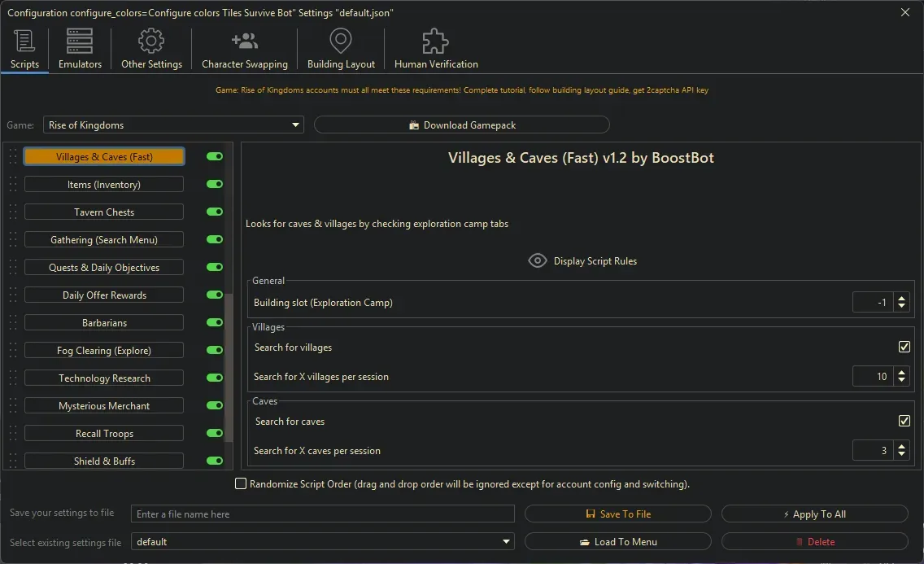Click the eye icon for Display Script Rules
This screenshot has height=564, width=924.
(537, 261)
